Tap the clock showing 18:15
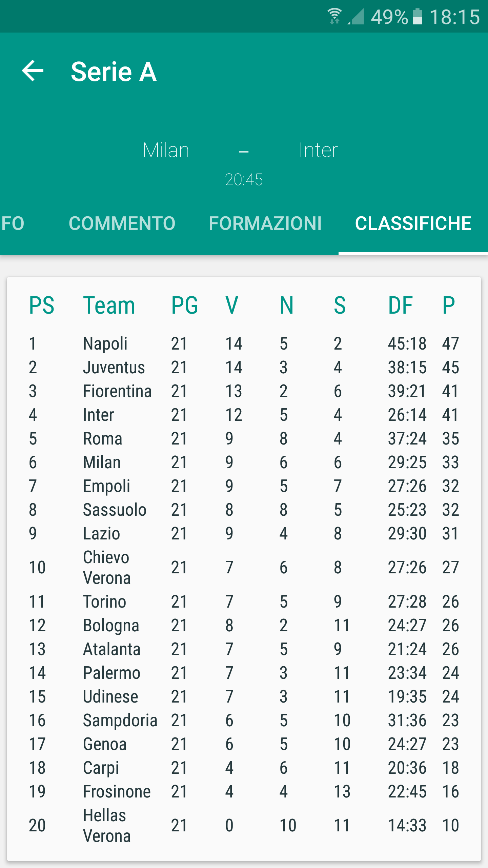 click(x=455, y=17)
